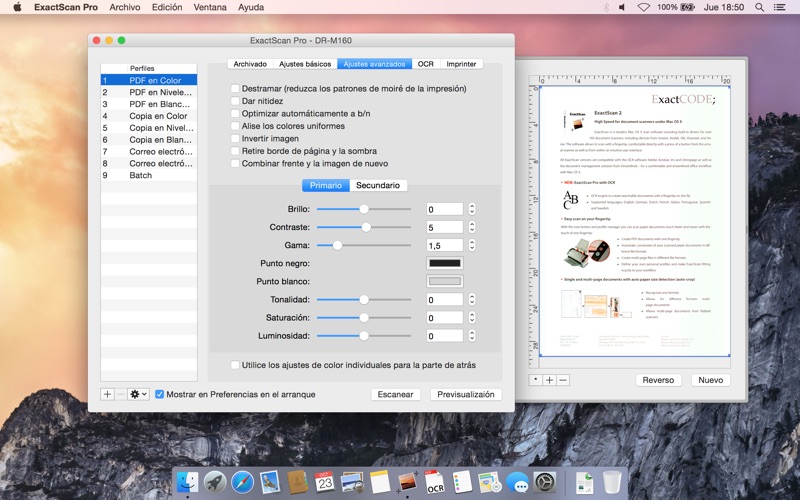Image resolution: width=800 pixels, height=500 pixels.
Task: Open Preview app icon in dock
Action: (x=353, y=482)
